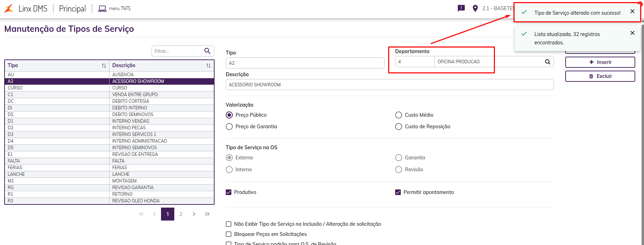Click the Inserir button
The height and width of the screenshot is (245, 644).
600,62
